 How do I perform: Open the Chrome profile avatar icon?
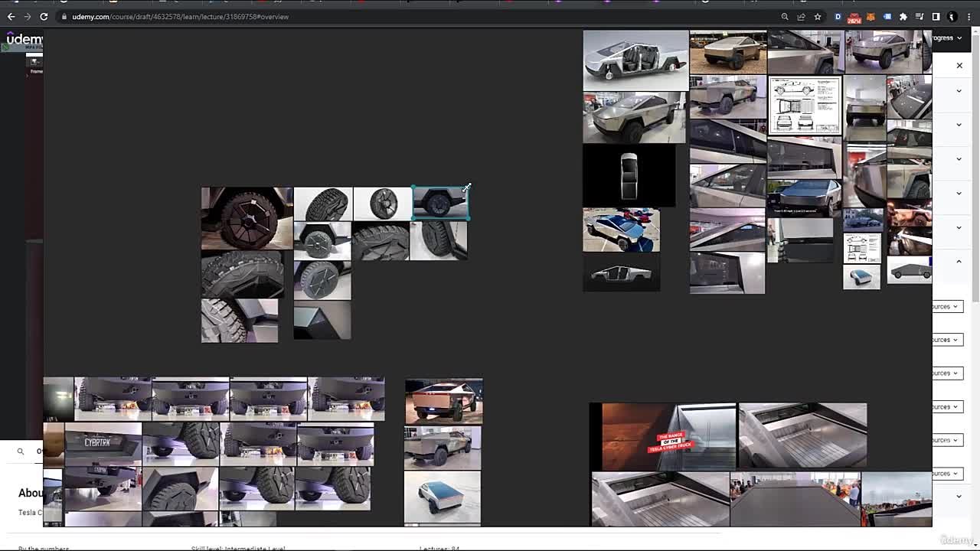pyautogui.click(x=950, y=17)
